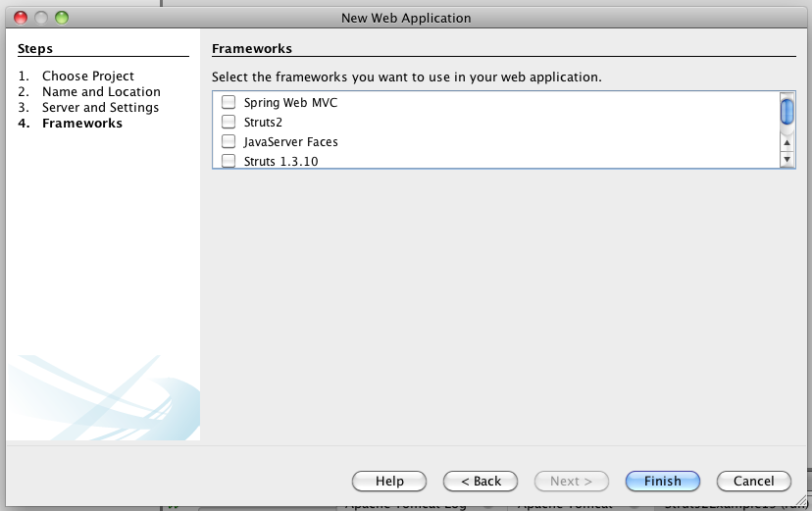This screenshot has height=511, width=812.
Task: Click the 'Choose Project' step text
Action: [88, 77]
